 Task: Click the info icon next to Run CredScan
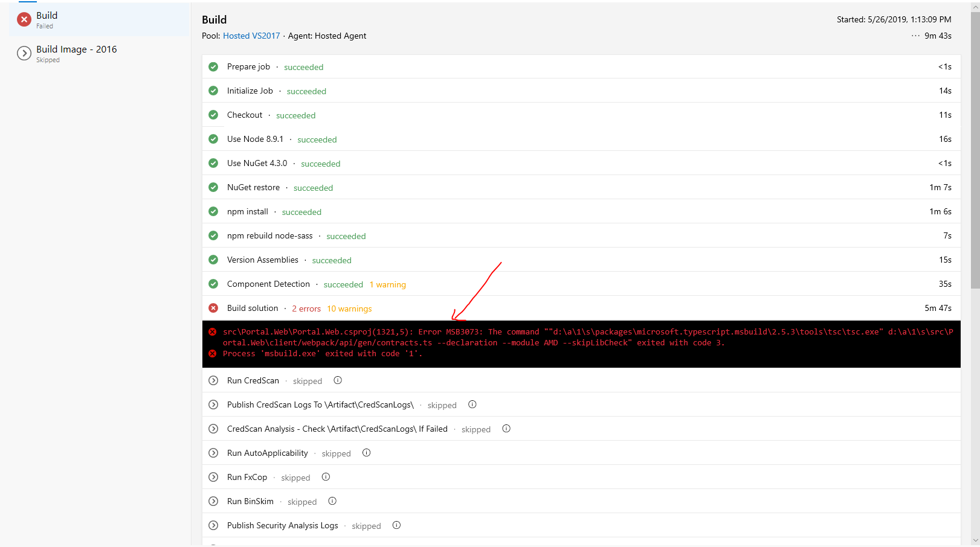338,380
